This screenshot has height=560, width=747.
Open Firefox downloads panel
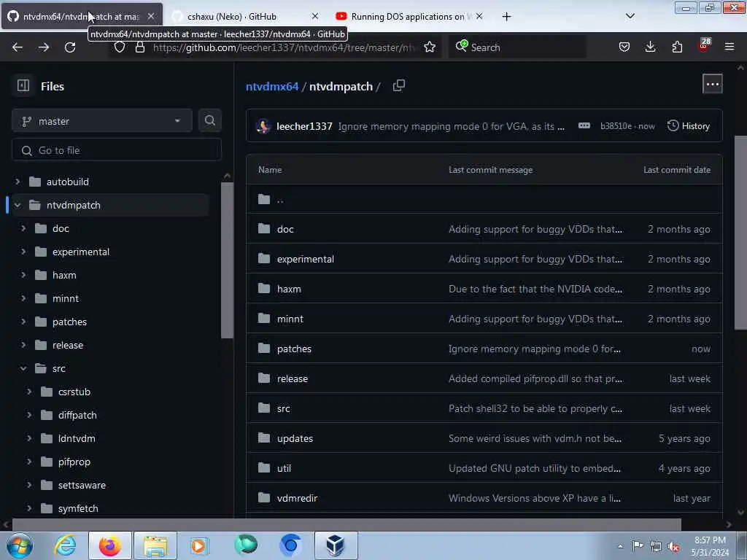pos(650,47)
